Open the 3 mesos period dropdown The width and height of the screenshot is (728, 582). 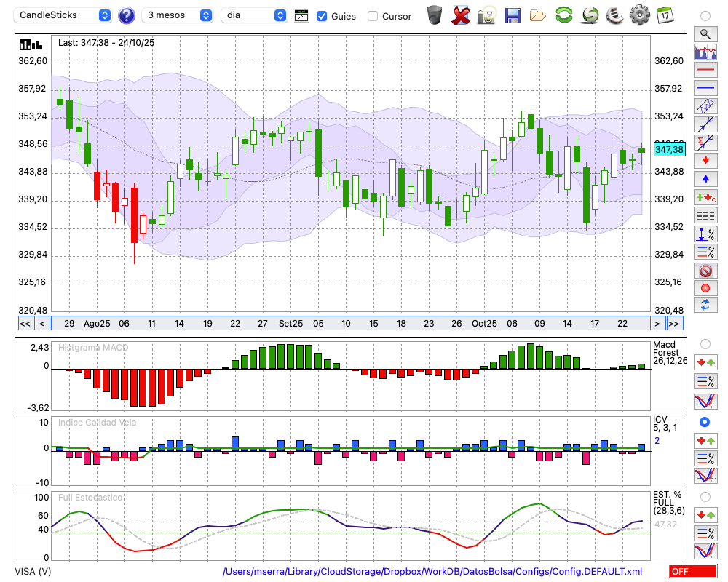point(177,15)
